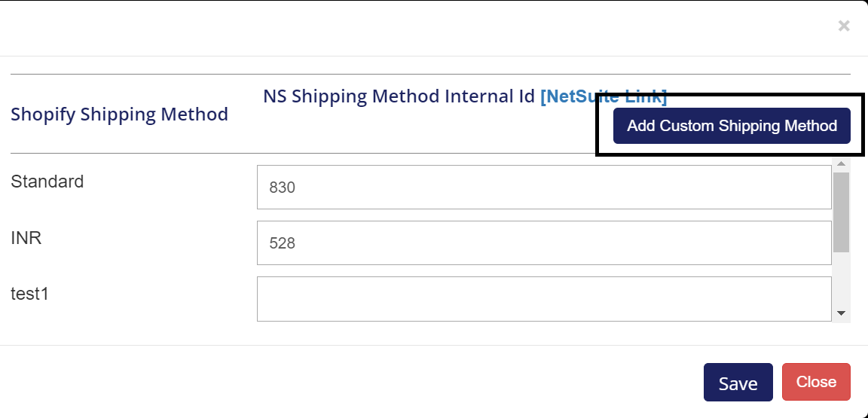Click the INR internal ID field
This screenshot has height=418, width=868.
(543, 243)
